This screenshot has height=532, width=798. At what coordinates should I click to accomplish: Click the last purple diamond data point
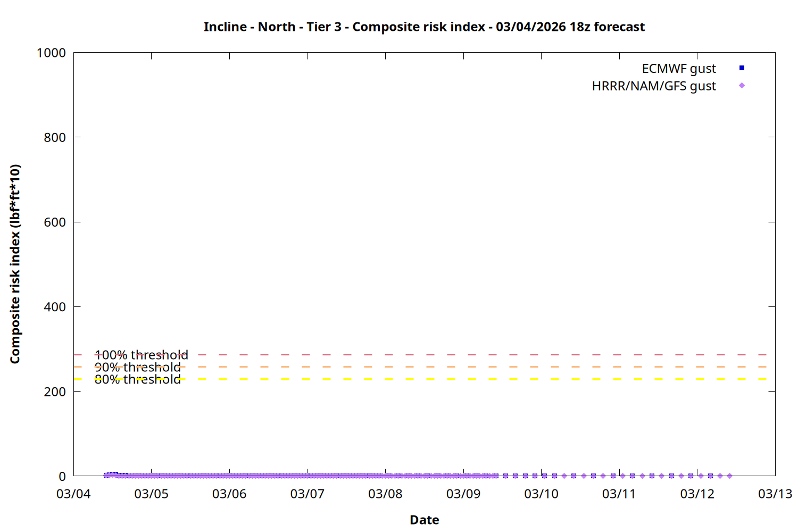pos(729,476)
